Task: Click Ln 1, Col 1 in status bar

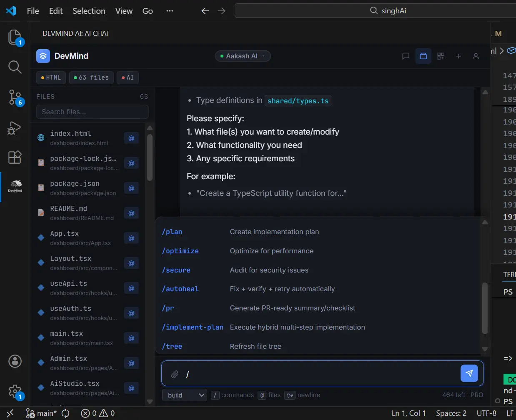Action: (409, 413)
